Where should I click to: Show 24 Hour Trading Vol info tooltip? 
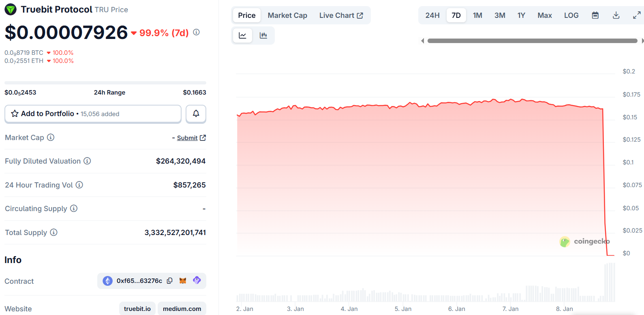[79, 185]
